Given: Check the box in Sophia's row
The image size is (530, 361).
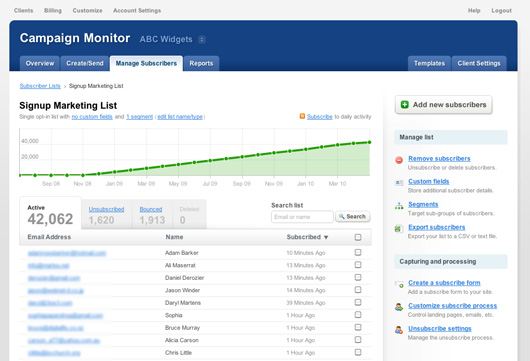Looking at the screenshot, I should click(x=358, y=315).
